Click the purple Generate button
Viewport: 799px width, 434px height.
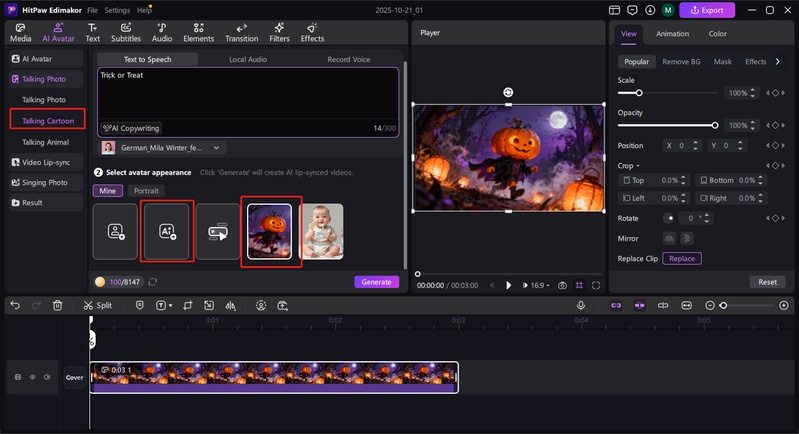[376, 282]
